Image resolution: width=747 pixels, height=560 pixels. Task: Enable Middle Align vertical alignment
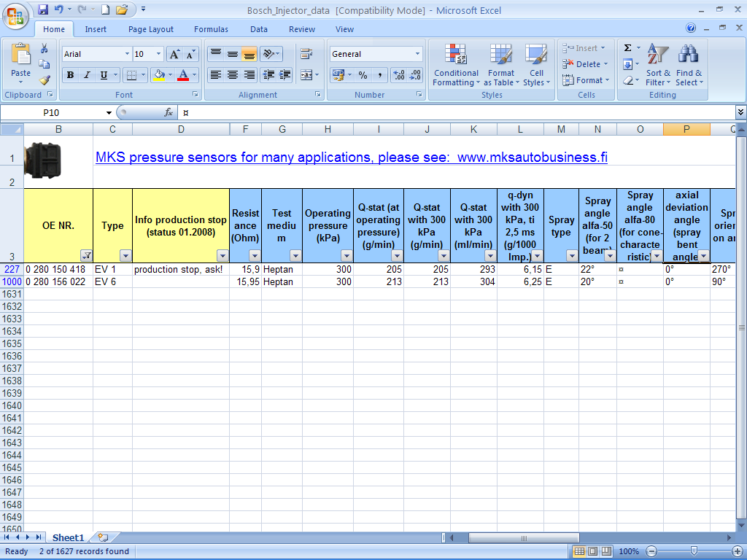pyautogui.click(x=233, y=54)
